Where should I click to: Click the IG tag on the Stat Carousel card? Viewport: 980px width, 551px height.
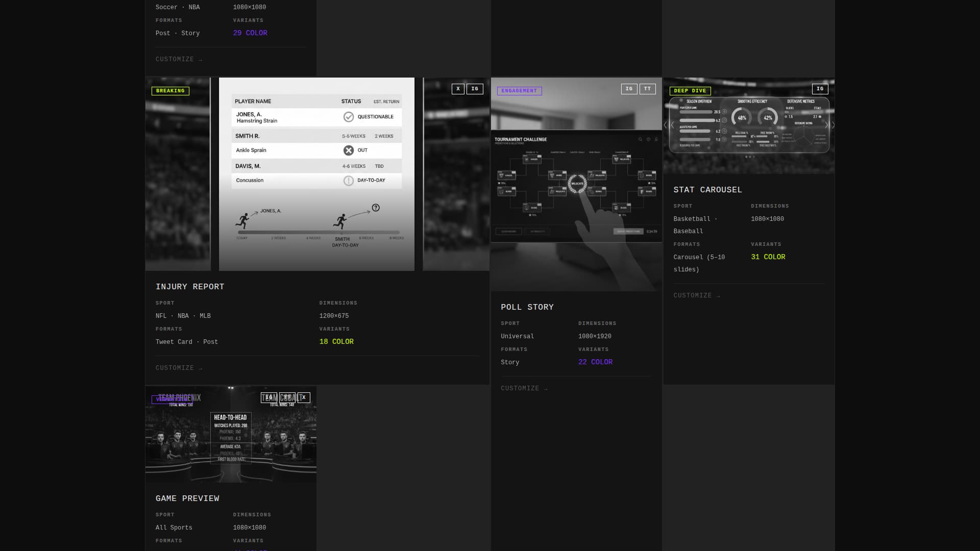point(820,89)
